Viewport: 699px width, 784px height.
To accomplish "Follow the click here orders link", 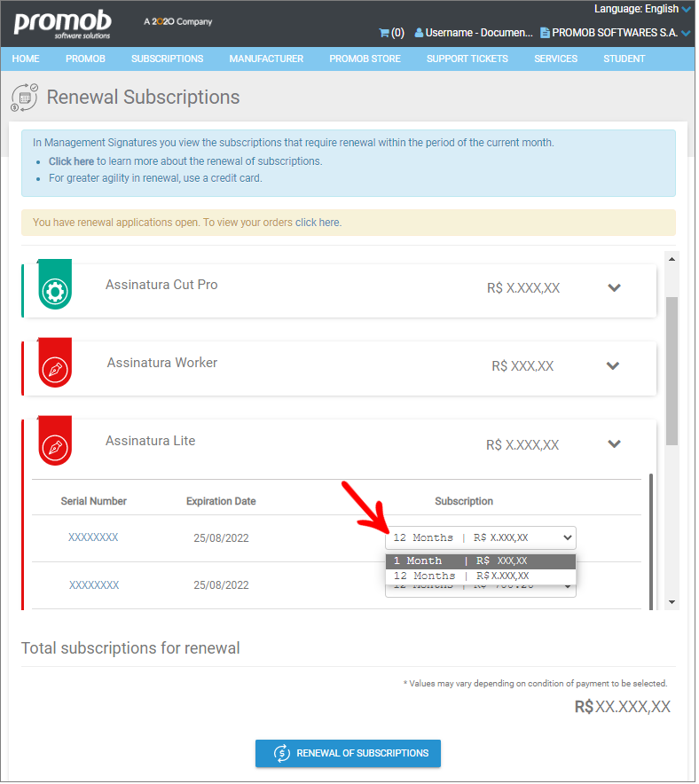I will [x=318, y=223].
